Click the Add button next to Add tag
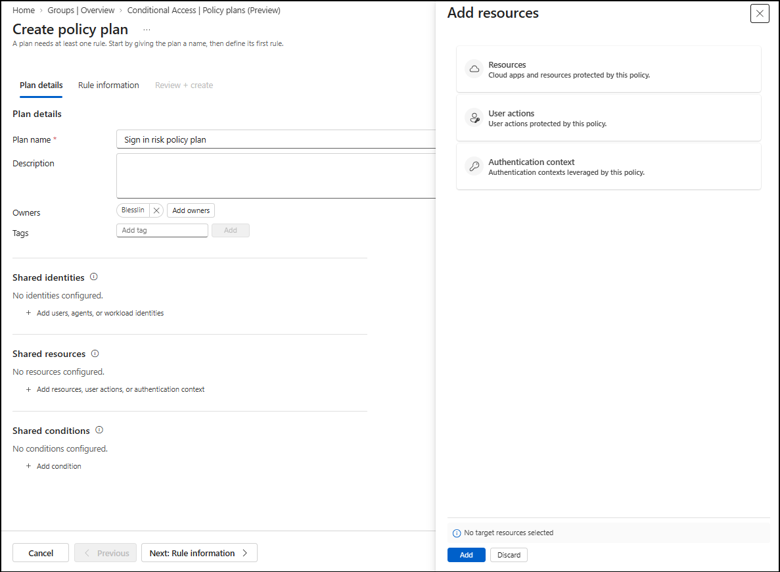 (230, 230)
